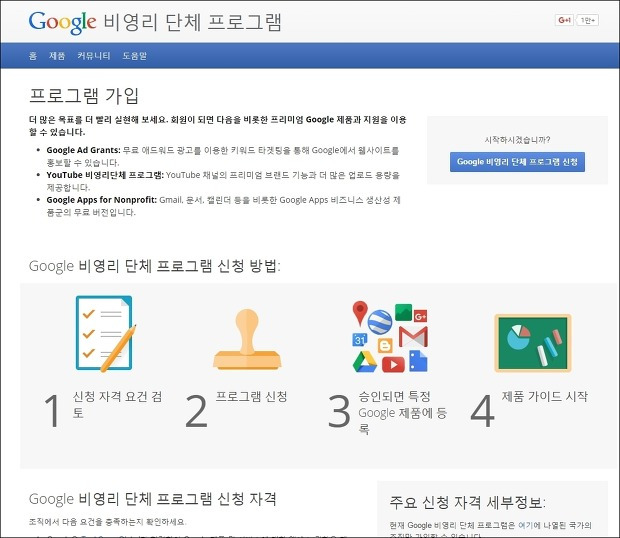Click the large number 3 step marker

tap(339, 411)
